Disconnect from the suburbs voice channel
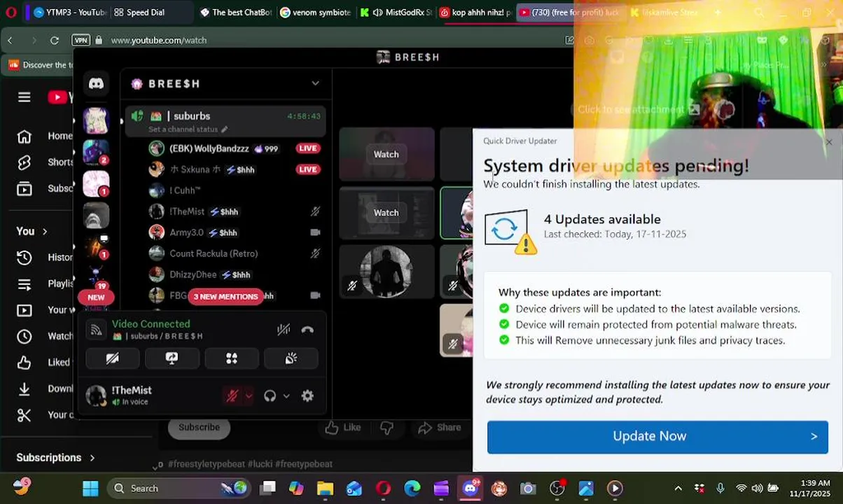 307,330
